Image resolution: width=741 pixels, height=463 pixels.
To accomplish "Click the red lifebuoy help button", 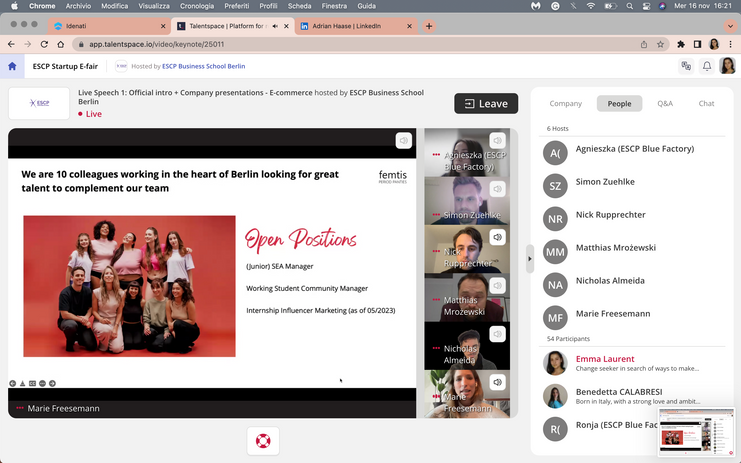I will [263, 441].
